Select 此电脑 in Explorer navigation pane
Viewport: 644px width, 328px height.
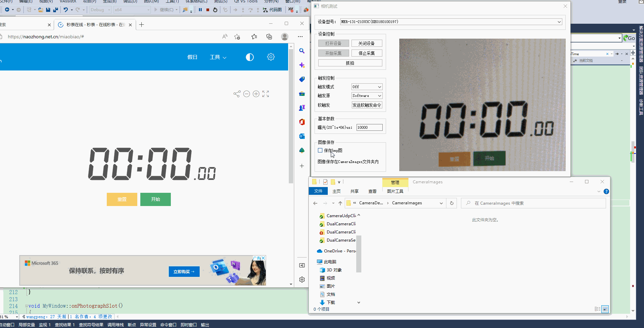(326, 262)
